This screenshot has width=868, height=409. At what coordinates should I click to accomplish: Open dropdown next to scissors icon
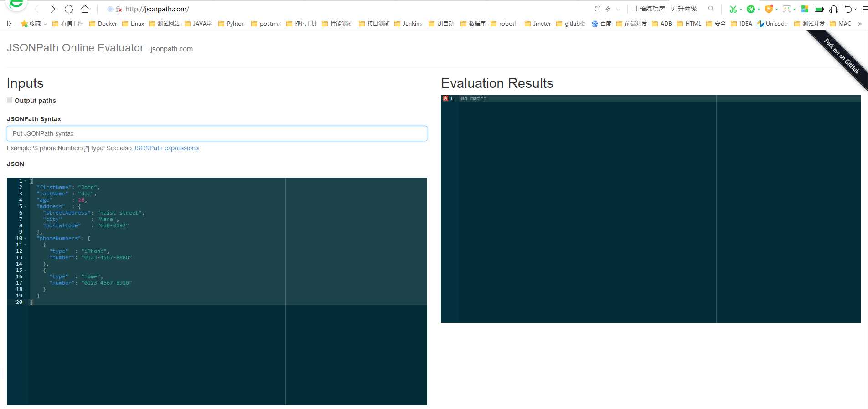(x=741, y=9)
